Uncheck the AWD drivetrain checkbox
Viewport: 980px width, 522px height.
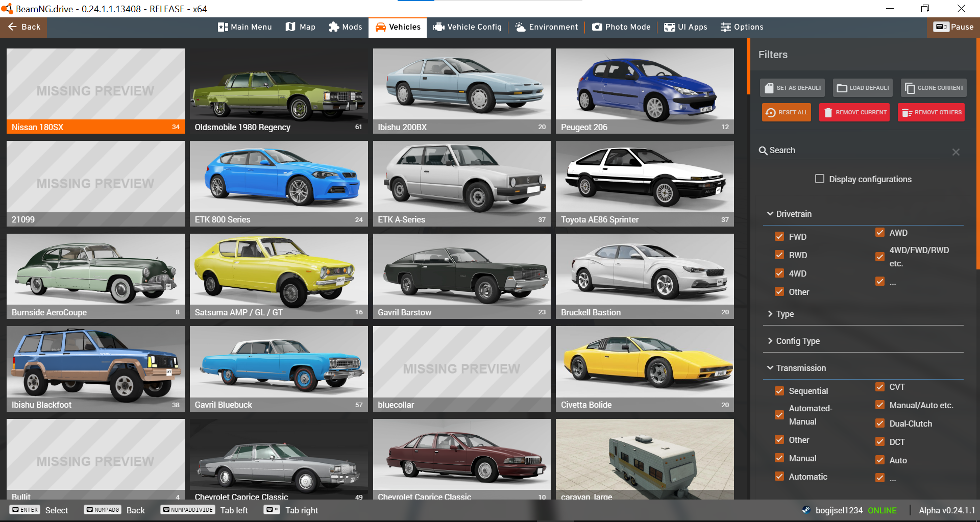pyautogui.click(x=880, y=232)
